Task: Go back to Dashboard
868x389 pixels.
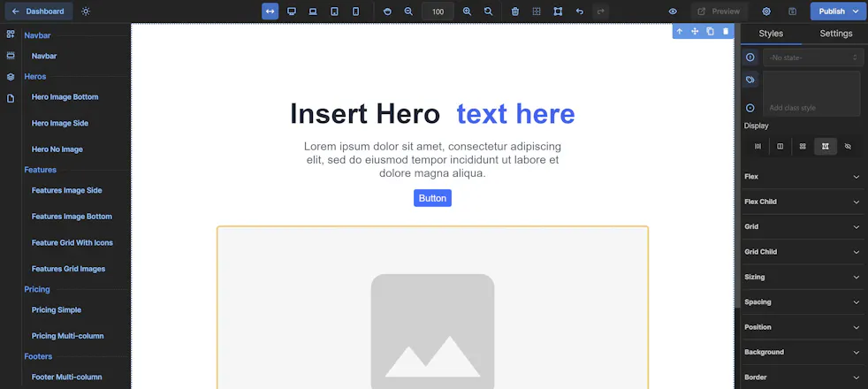Action: tap(39, 11)
